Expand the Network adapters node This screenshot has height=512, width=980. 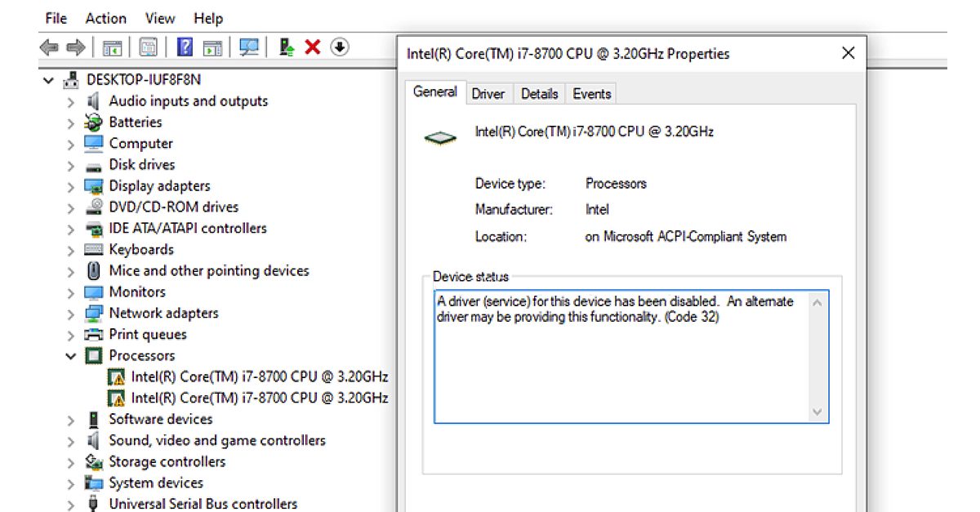pos(71,314)
